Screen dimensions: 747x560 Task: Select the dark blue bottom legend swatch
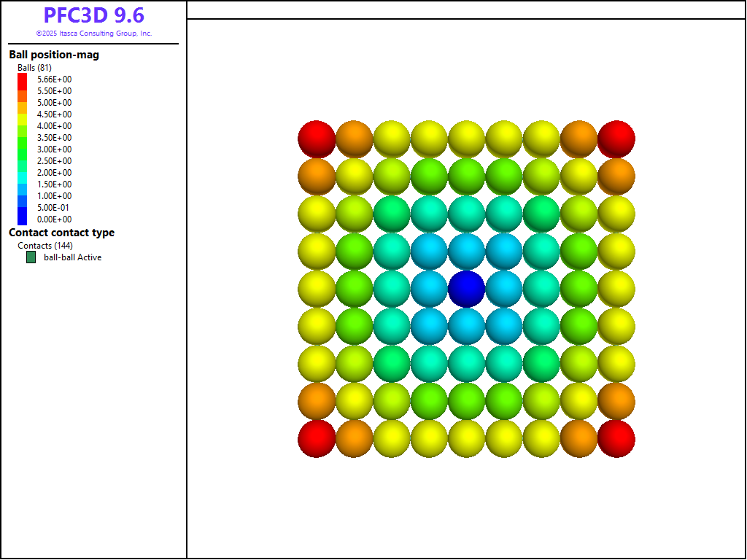coord(23,219)
